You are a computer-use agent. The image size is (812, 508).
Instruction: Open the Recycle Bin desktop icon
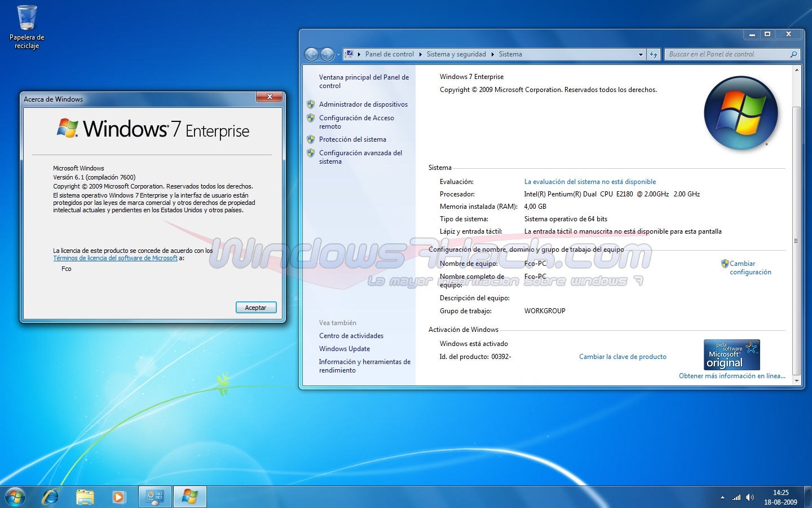point(27,27)
